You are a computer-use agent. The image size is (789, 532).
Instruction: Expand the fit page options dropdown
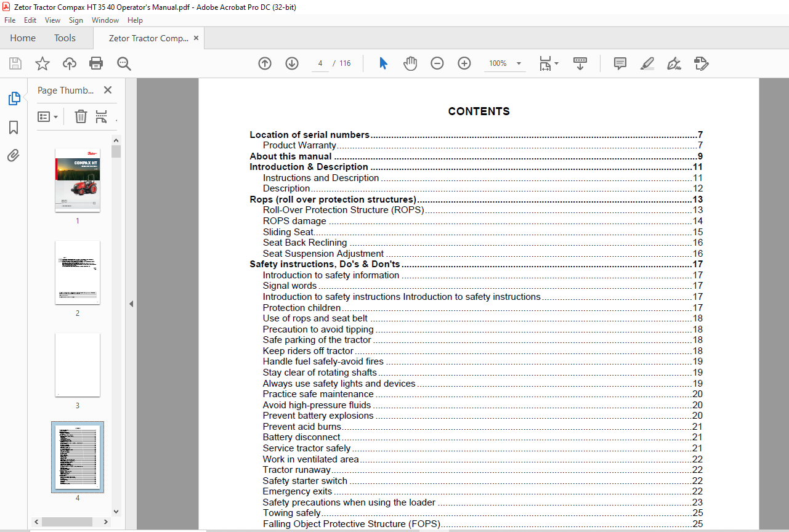[548, 63]
